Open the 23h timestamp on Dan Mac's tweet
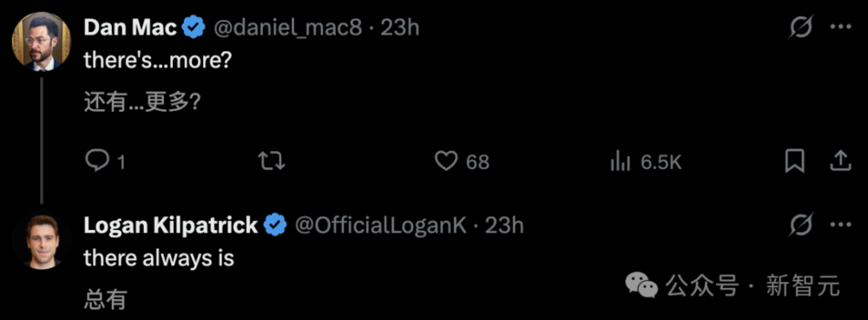Image resolution: width=868 pixels, height=320 pixels. click(x=399, y=28)
